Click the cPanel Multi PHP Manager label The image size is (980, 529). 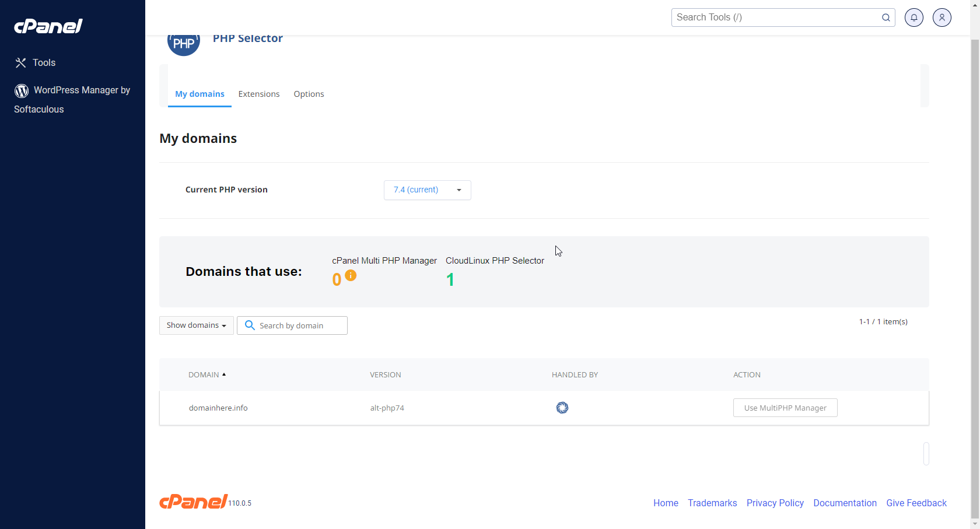pos(384,261)
